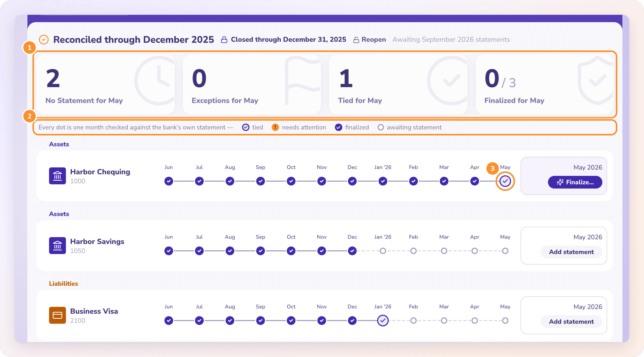Click the finalized legend check icon
Image resolution: width=644 pixels, height=357 pixels.
pyautogui.click(x=339, y=127)
